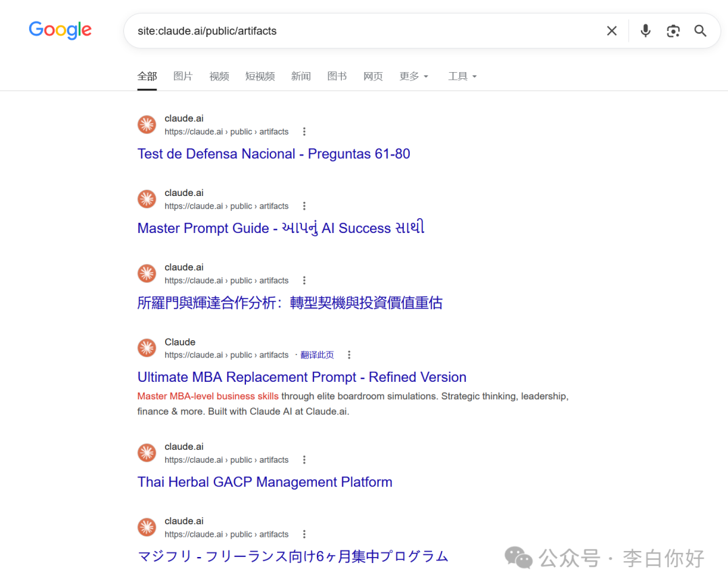Switch to the 视频 tab
Viewport: 728px width, 588px height.
pyautogui.click(x=219, y=76)
